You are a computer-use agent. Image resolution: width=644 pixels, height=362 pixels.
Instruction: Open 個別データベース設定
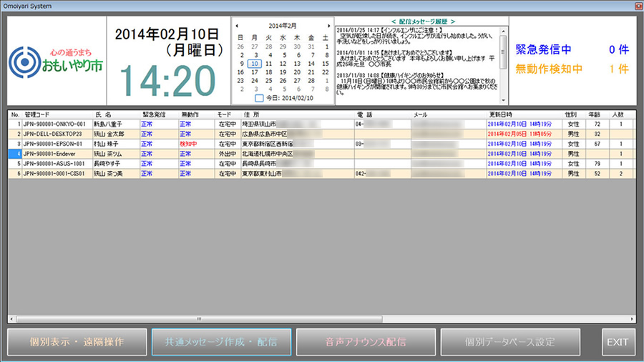pyautogui.click(x=510, y=342)
